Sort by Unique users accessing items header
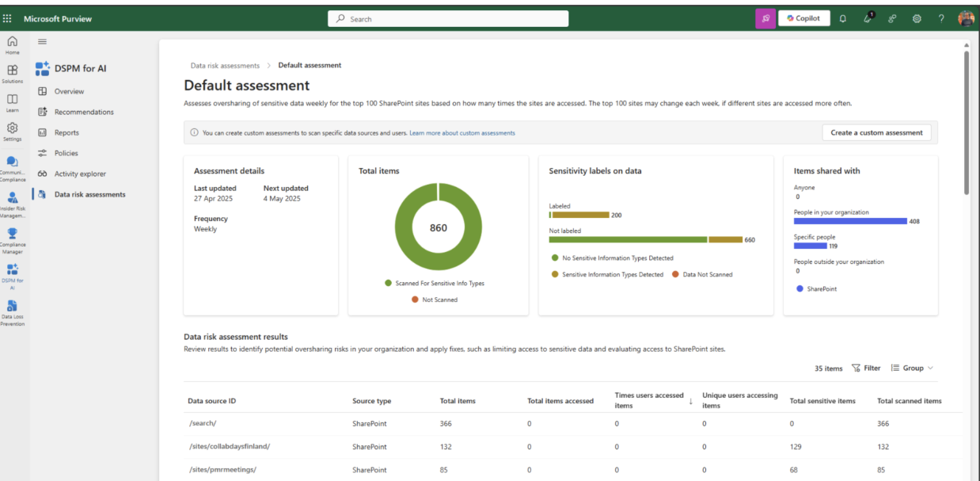This screenshot has width=980, height=481. 740,400
